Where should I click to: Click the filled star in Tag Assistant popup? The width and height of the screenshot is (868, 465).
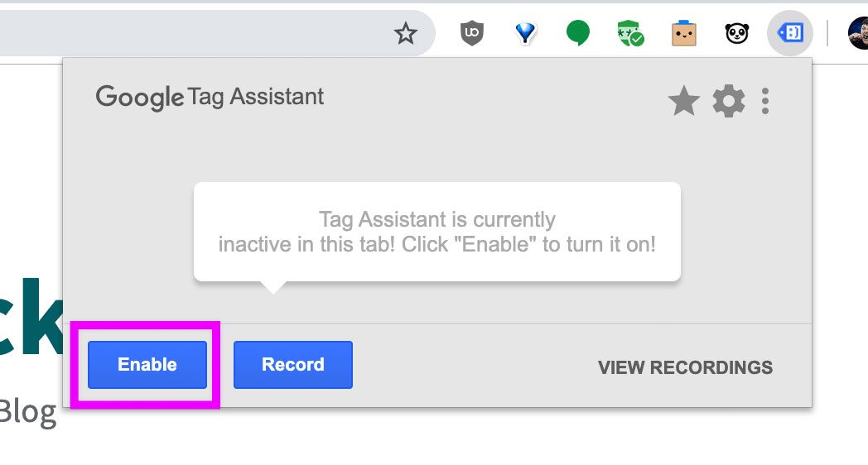(x=683, y=101)
